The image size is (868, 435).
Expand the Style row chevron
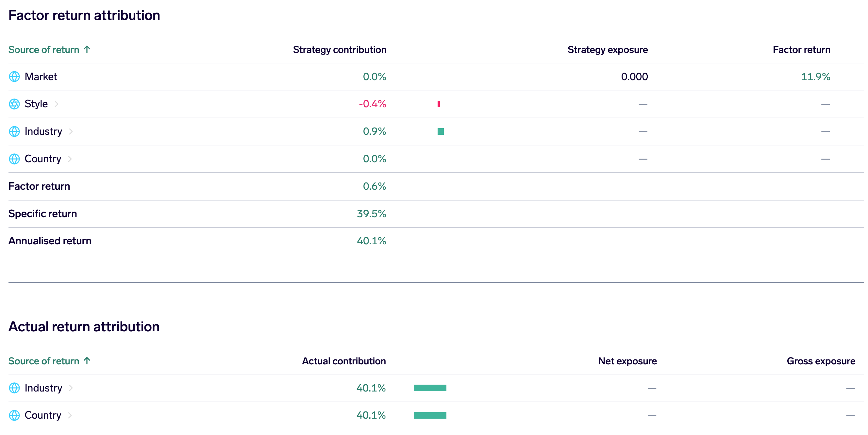[x=57, y=104]
